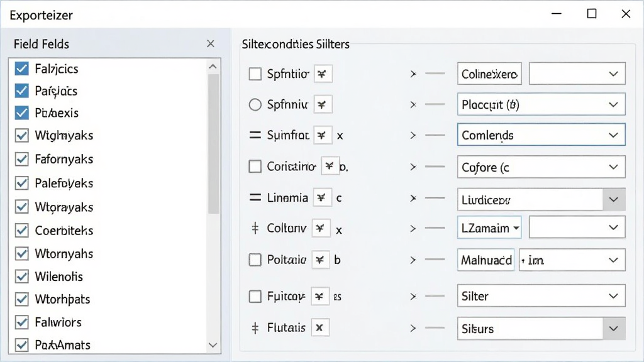Image resolution: width=644 pixels, height=362 pixels.
Task: Uncheck the Wigmyaks field checkbox
Action: (22, 136)
